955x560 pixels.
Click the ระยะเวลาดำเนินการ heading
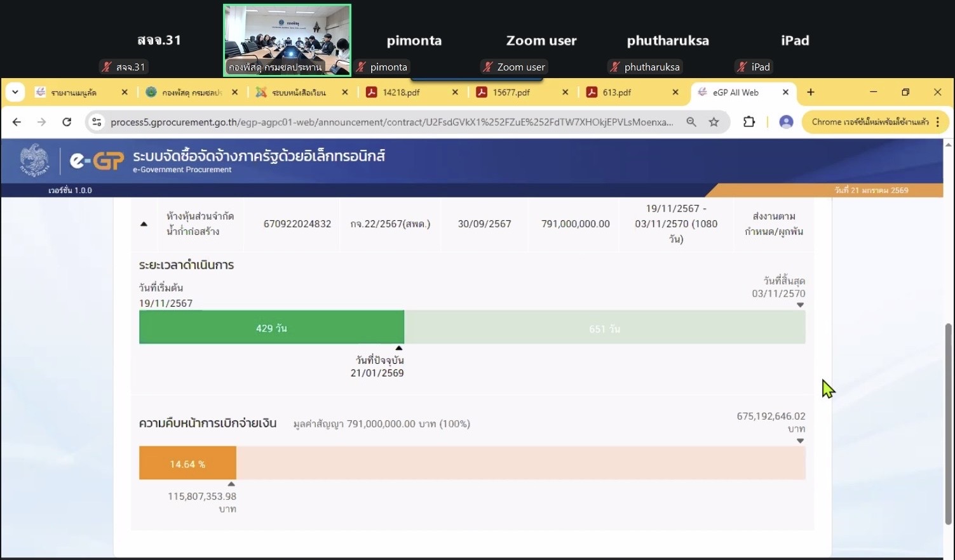[x=186, y=265]
